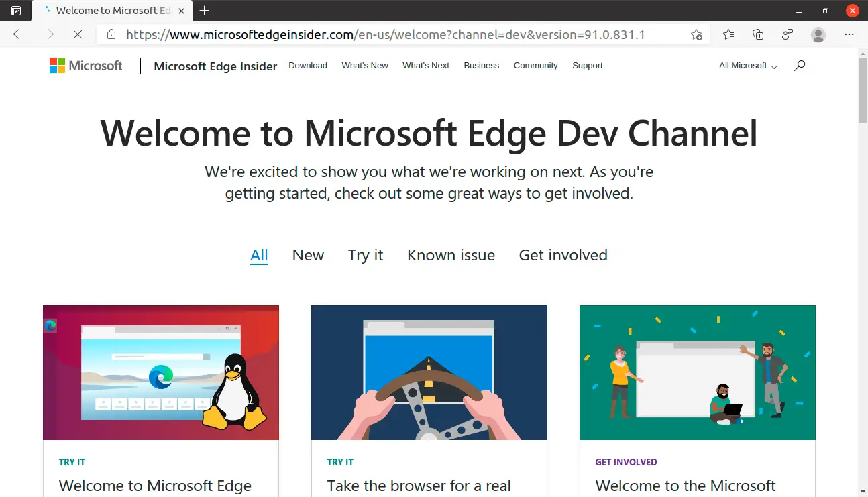This screenshot has width=868, height=497.
Task: Open What's Next nav link
Action: pos(426,66)
